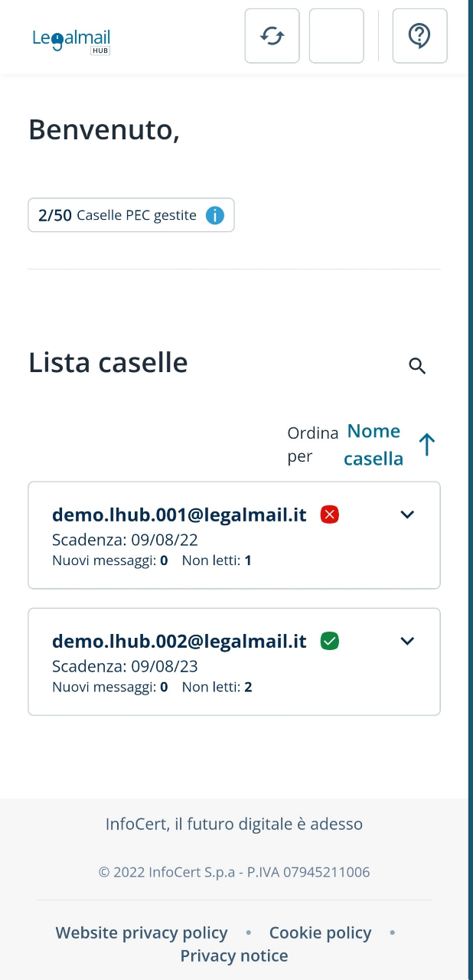This screenshot has height=980, width=473.
Task: Open the Privacy notice link
Action: point(234,955)
